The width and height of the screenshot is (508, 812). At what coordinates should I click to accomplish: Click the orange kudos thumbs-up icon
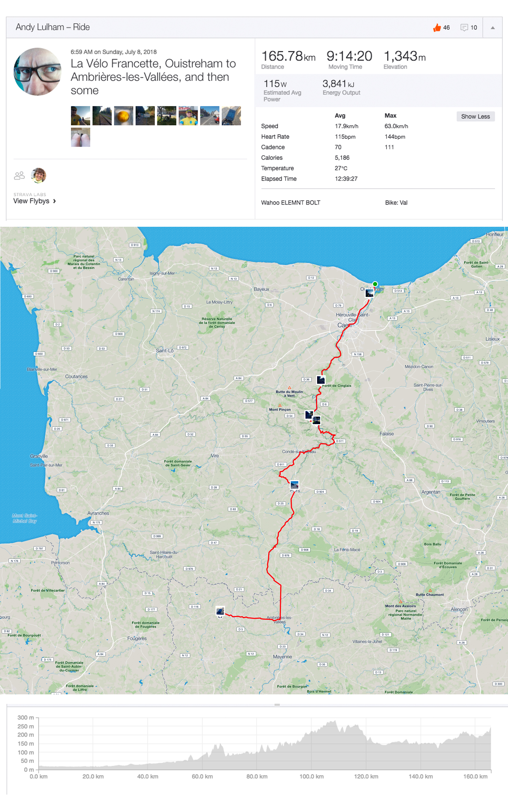click(x=437, y=28)
